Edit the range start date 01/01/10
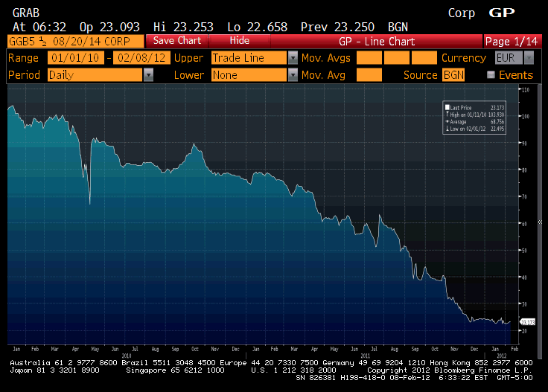This screenshot has width=548, height=392. pos(75,57)
